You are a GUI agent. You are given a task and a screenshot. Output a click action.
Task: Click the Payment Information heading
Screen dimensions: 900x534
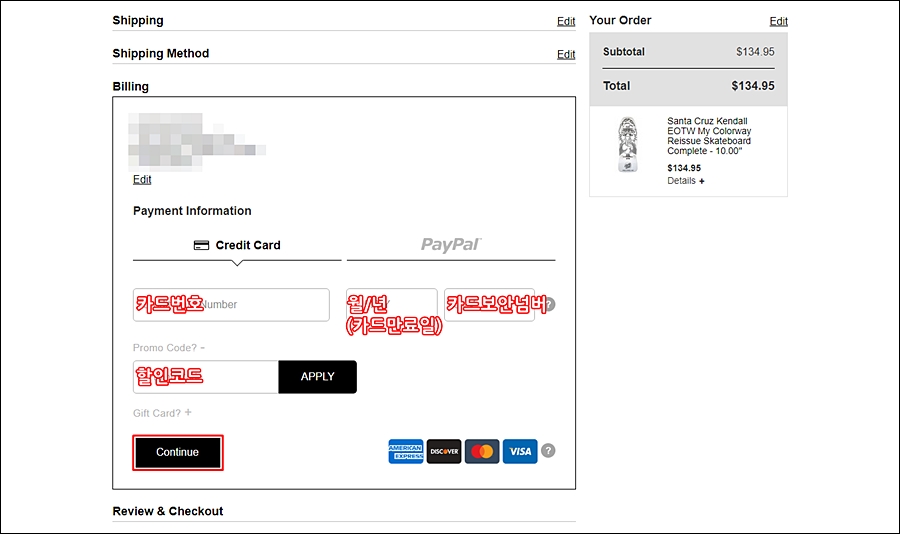(192, 211)
